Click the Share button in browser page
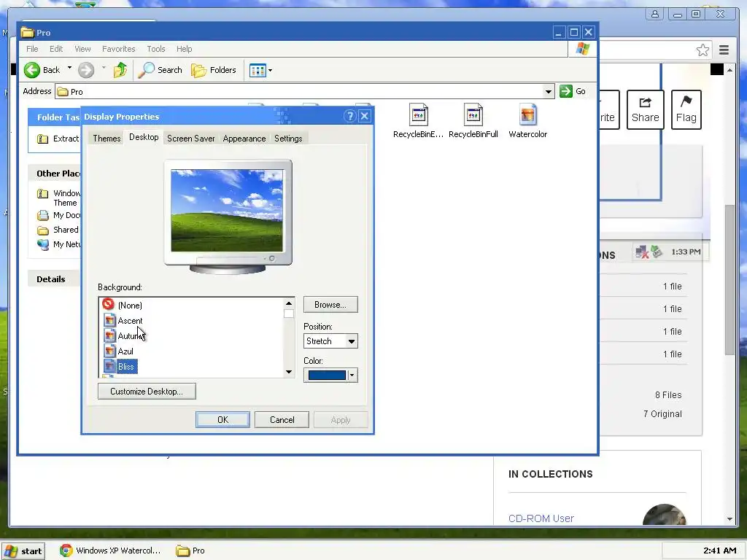The width and height of the screenshot is (747, 560). [645, 109]
